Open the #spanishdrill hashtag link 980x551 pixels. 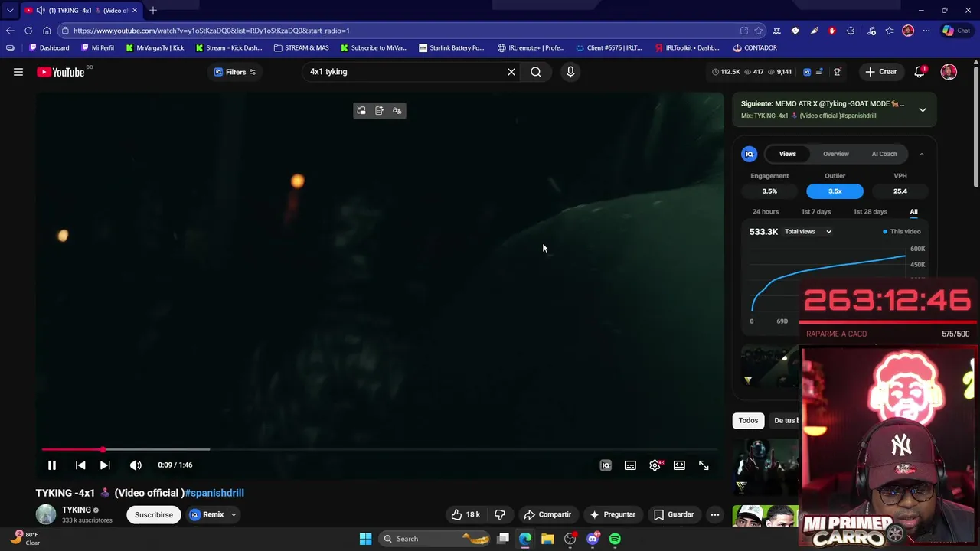214,493
